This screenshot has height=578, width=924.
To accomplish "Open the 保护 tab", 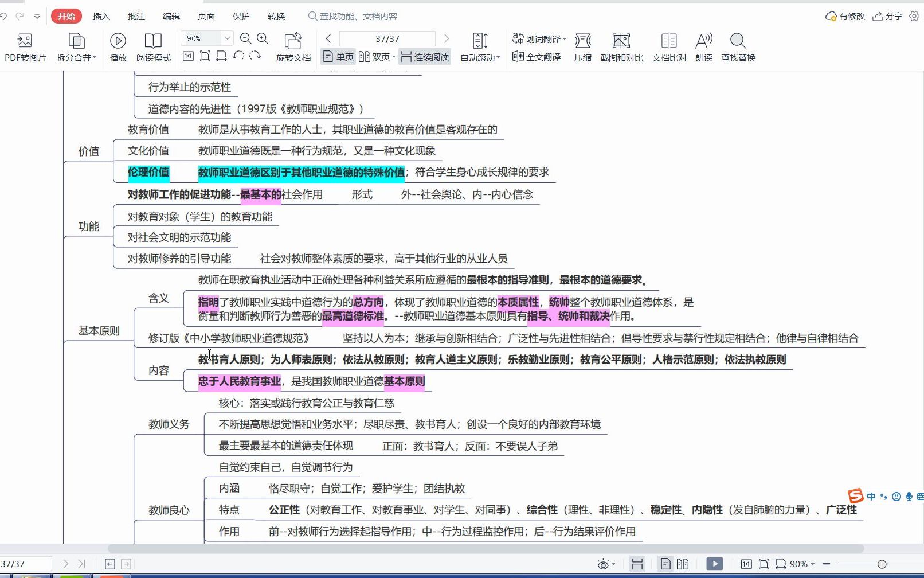I will pos(241,16).
